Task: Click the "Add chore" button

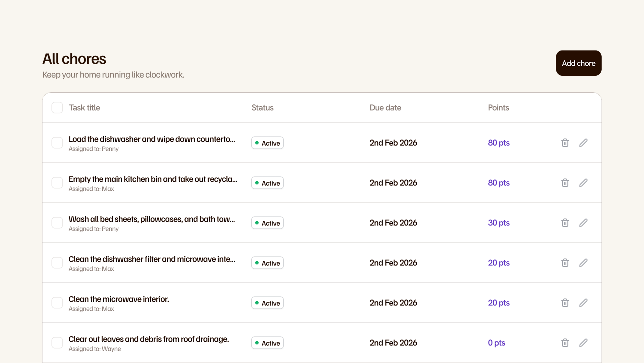Action: 579,63
